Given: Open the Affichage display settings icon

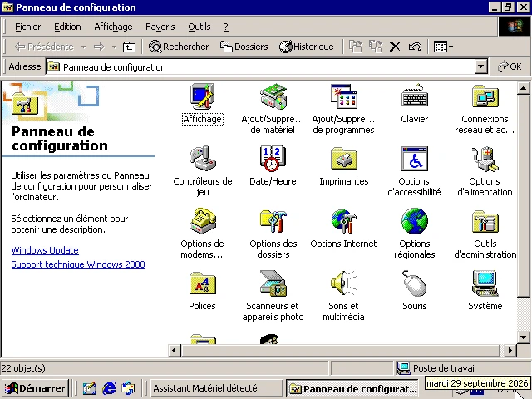Looking at the screenshot, I should click(x=202, y=97).
